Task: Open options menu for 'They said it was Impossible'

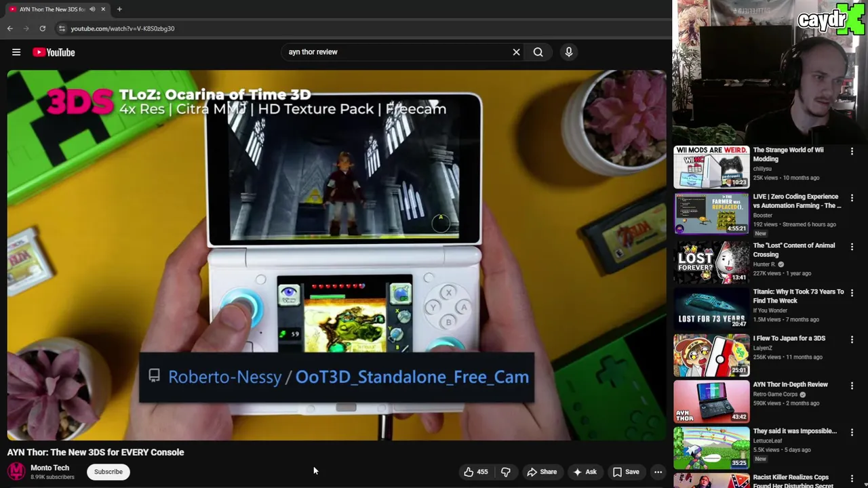Action: pyautogui.click(x=852, y=432)
